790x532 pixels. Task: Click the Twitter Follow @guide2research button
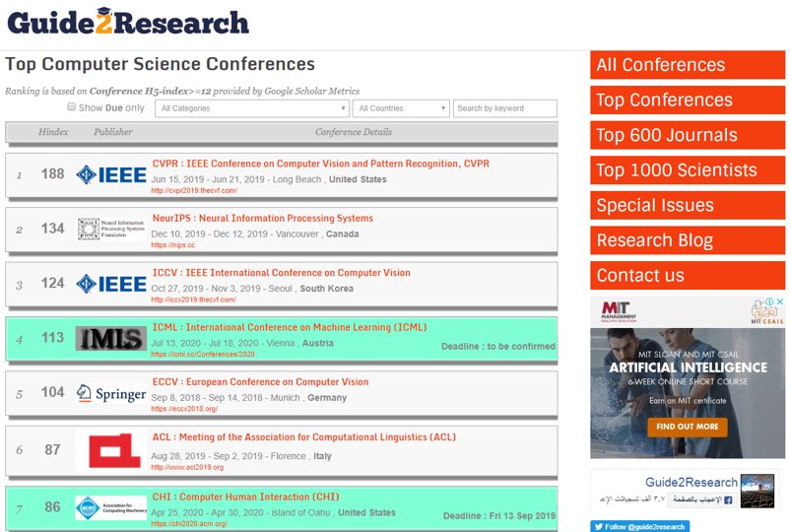point(639,526)
